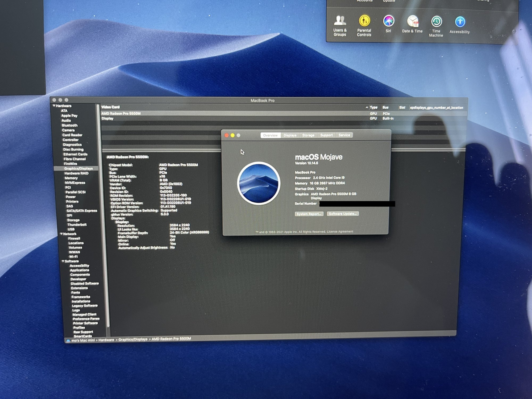Image resolution: width=532 pixels, height=399 pixels.
Task: Select USB in the sidebar
Action: [71, 229]
